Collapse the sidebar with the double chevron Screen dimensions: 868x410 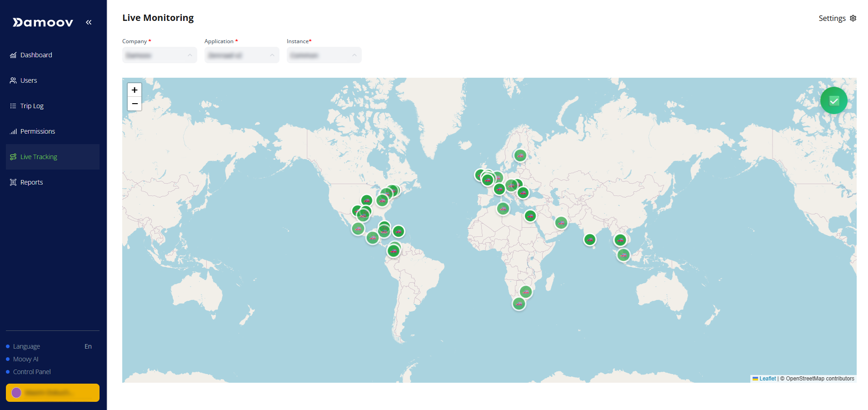point(89,22)
